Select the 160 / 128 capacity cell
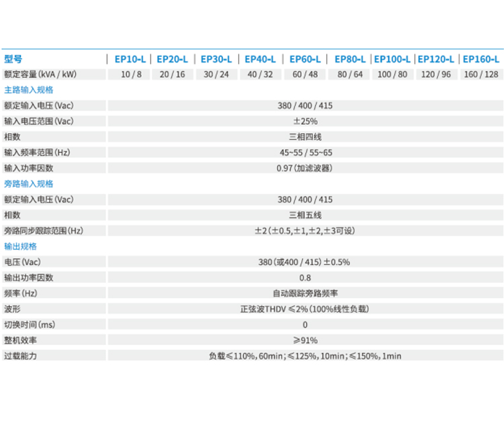Image resolution: width=504 pixels, height=423 pixels. (x=482, y=75)
